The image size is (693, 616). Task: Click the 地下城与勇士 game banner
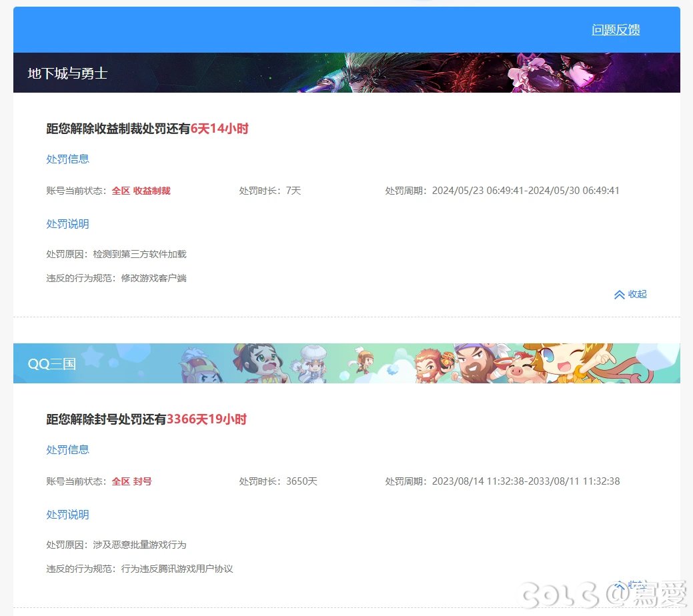click(347, 73)
